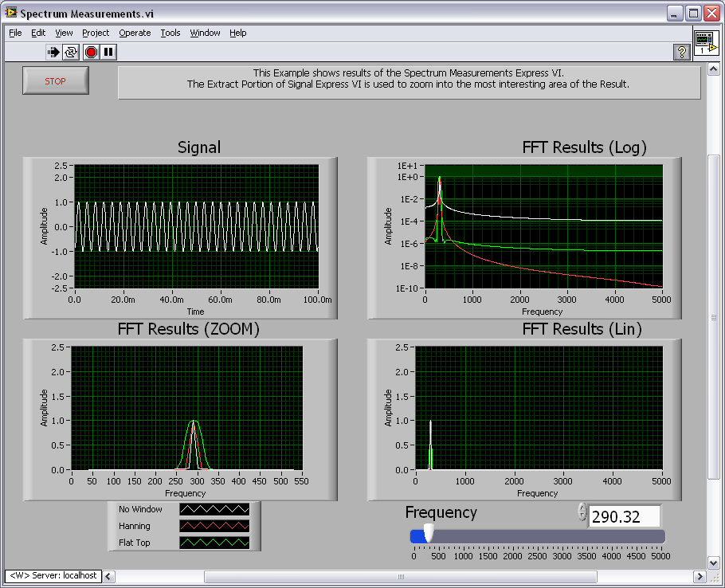Open the Operate menu
Viewport: 725px width, 588px height.
[135, 33]
